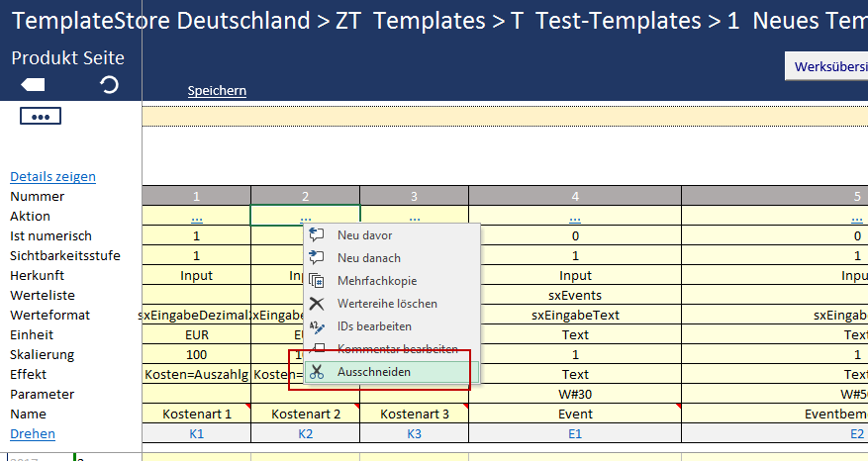The height and width of the screenshot is (461, 868).
Task: Choose 'Kommentar bearbeiten' menu entry
Action: pyautogui.click(x=397, y=349)
